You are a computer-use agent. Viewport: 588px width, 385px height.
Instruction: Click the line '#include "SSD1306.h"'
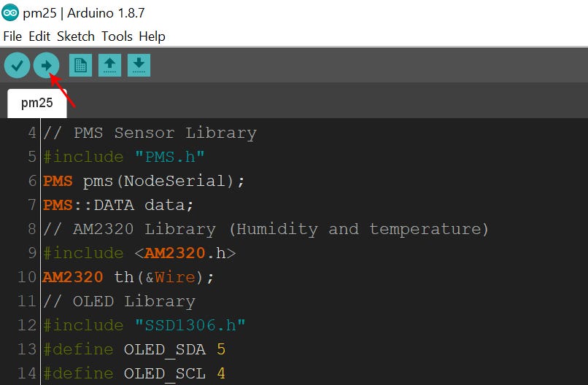144,325
